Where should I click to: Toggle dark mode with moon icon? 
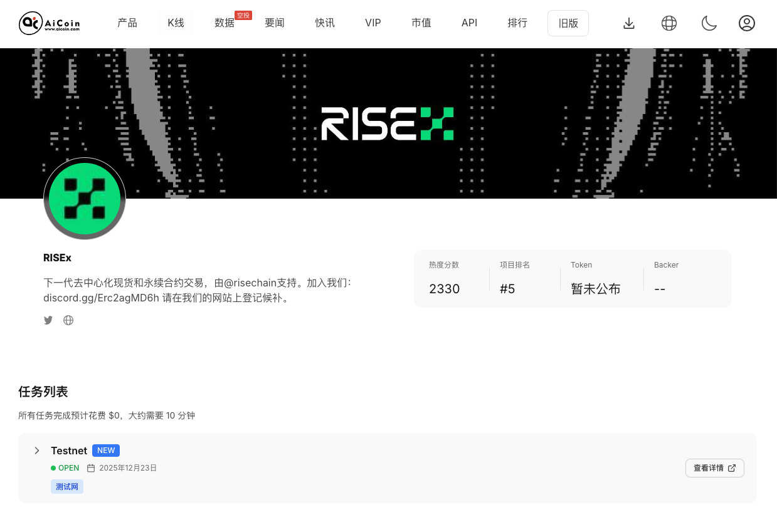pos(709,23)
